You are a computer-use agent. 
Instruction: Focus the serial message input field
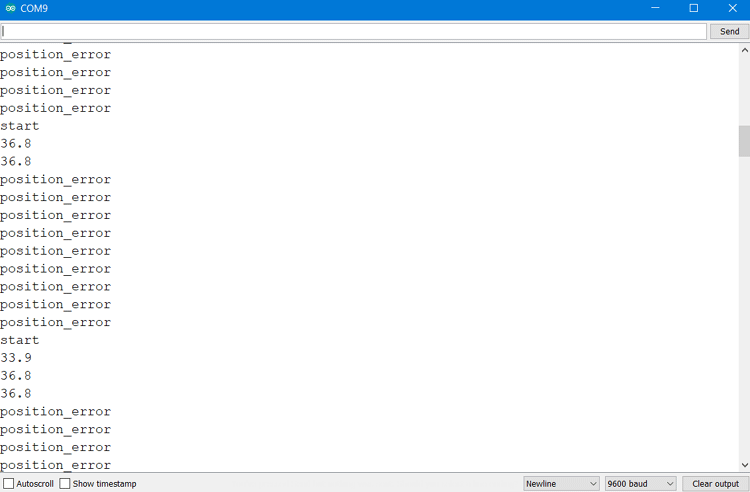point(353,31)
